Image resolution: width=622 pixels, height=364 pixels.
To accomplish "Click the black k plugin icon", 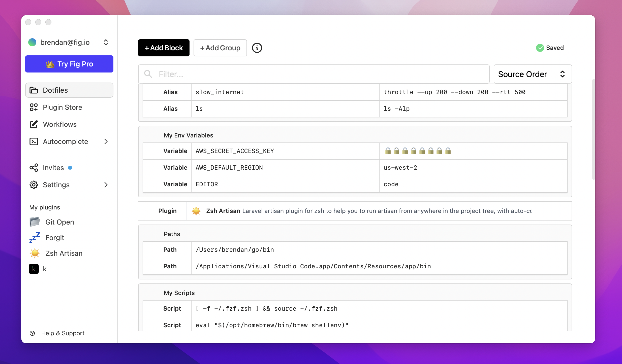I will point(34,269).
